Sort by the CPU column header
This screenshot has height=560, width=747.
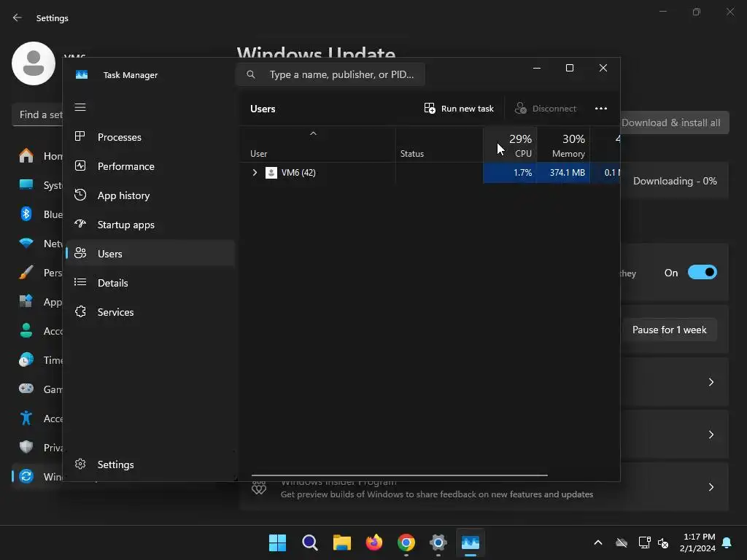510,145
